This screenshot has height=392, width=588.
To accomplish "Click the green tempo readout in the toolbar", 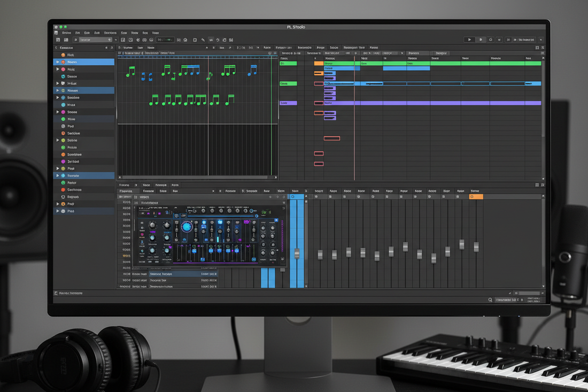I will click(x=165, y=40).
